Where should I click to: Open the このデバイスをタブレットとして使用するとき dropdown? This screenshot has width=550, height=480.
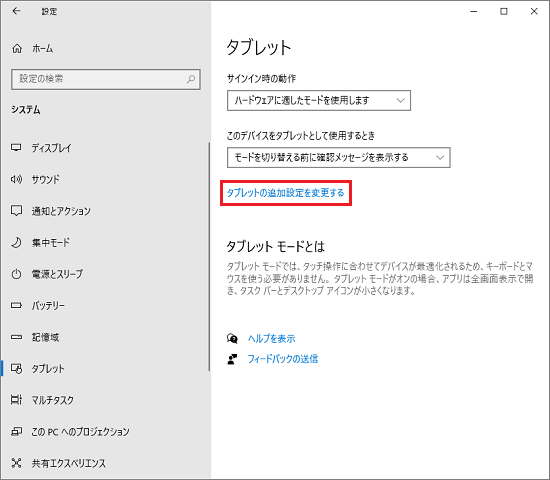coord(338,158)
